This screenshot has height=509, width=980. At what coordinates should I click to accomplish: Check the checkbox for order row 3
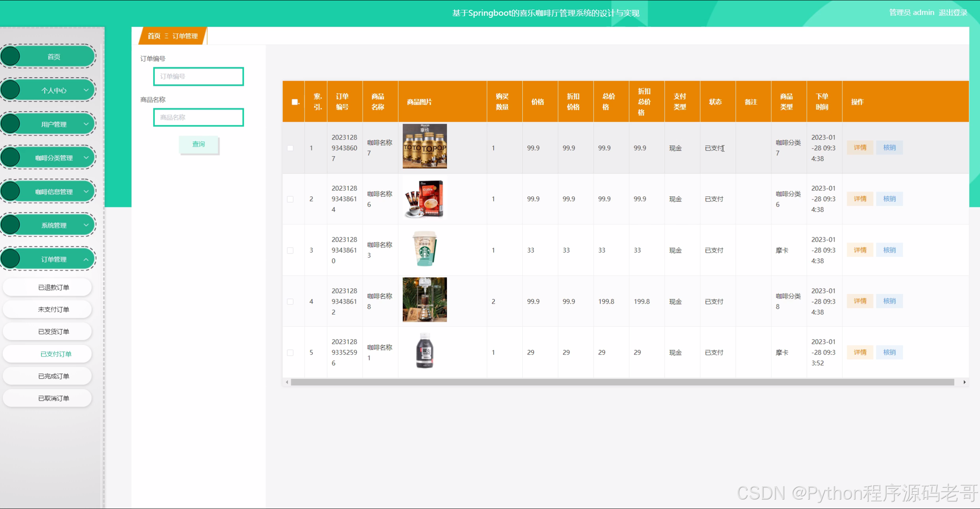(x=290, y=250)
